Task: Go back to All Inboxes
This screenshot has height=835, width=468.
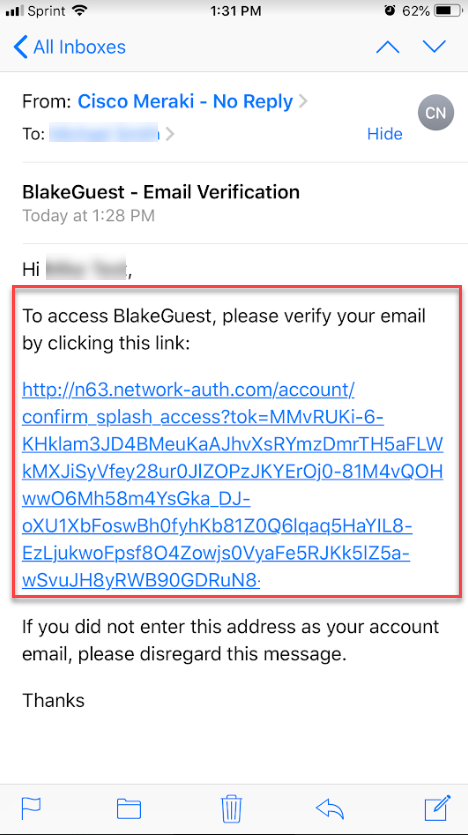Action: point(70,47)
